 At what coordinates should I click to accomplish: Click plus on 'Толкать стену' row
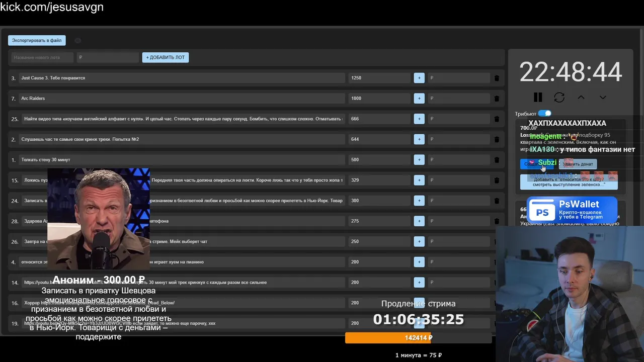point(419,160)
